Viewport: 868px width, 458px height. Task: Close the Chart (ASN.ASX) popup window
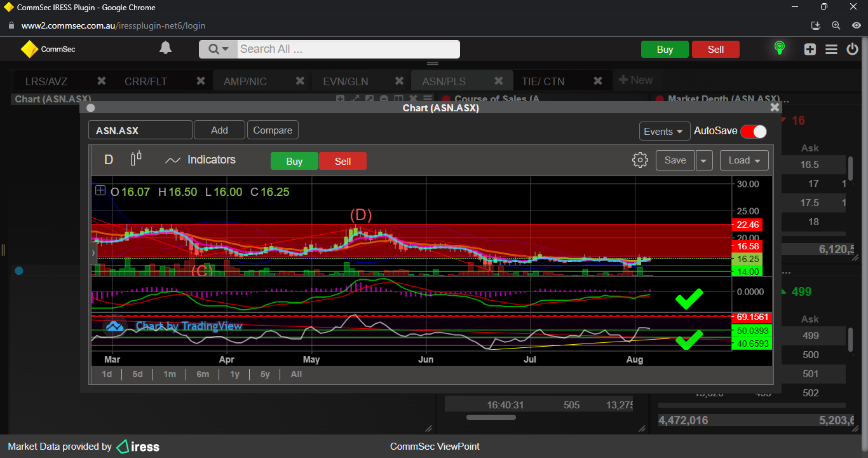coord(775,108)
